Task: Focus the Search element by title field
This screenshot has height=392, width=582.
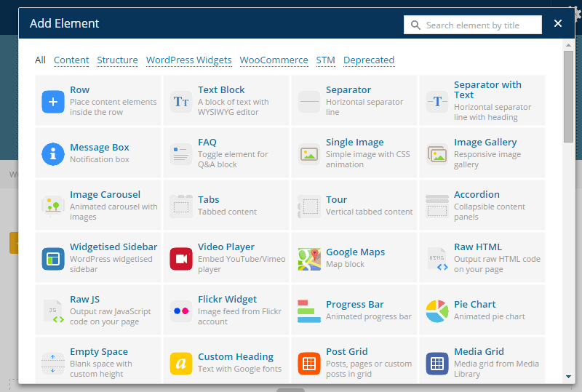Action: [472, 25]
